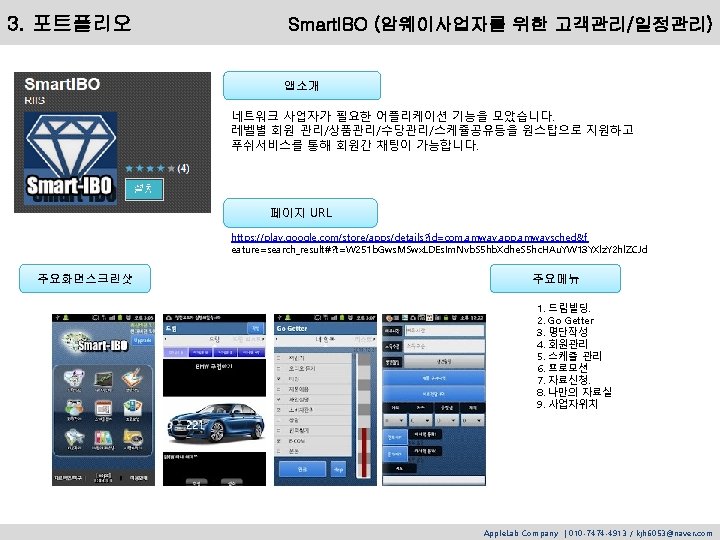Click the Applelab Company contact footer text
This screenshot has height=540, width=720.
(x=597, y=533)
